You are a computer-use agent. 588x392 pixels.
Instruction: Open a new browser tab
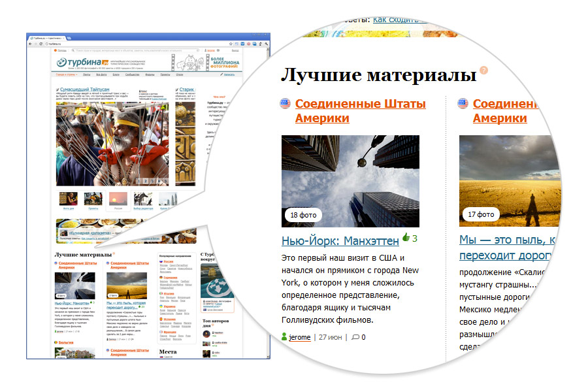tap(69, 38)
